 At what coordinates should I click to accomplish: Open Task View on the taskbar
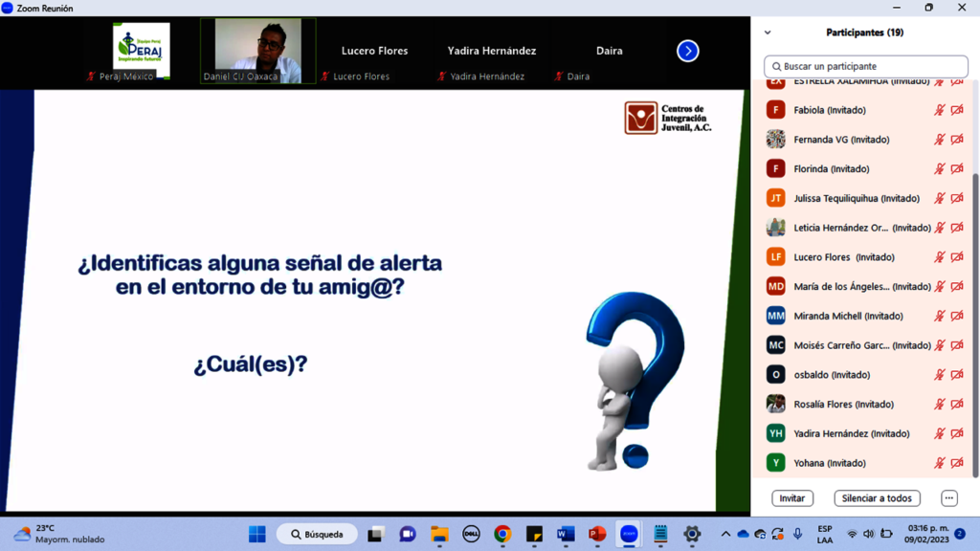click(375, 534)
